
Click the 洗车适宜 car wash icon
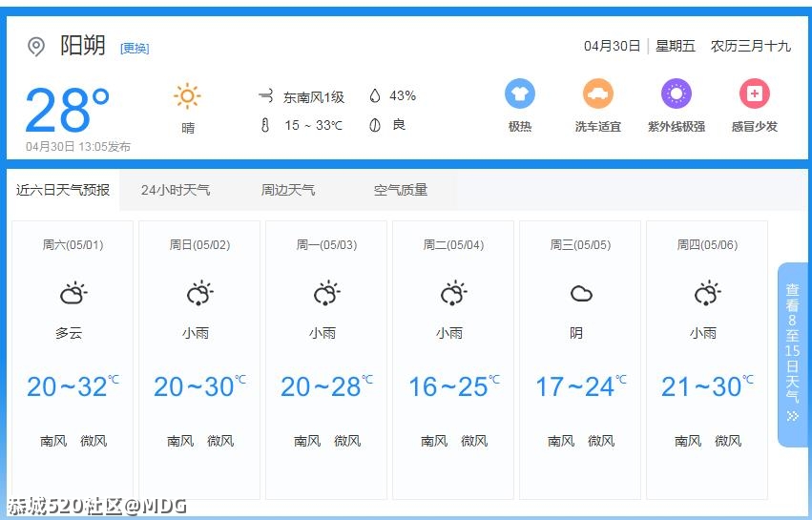click(x=598, y=94)
